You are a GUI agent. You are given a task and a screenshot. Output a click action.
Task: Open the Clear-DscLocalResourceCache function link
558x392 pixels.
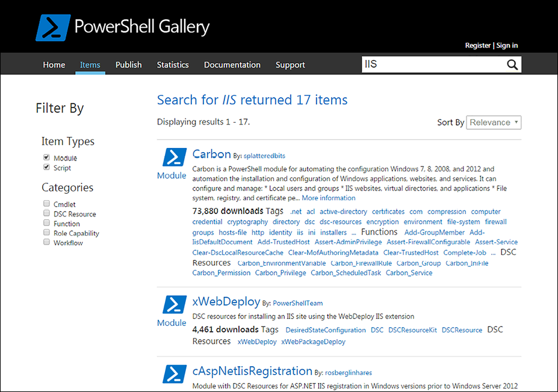238,253
